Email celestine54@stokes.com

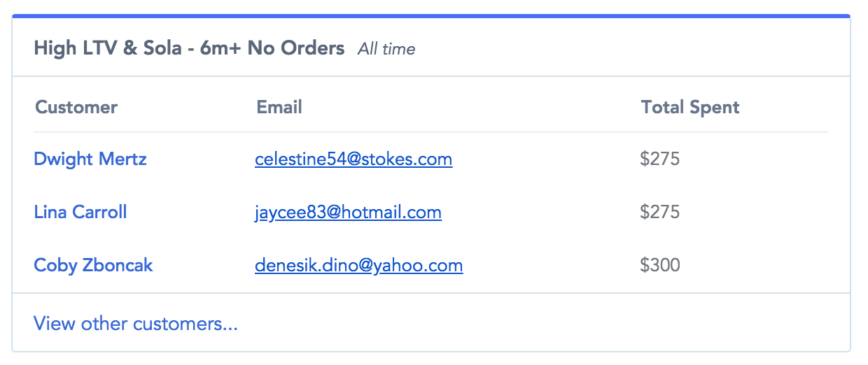353,159
